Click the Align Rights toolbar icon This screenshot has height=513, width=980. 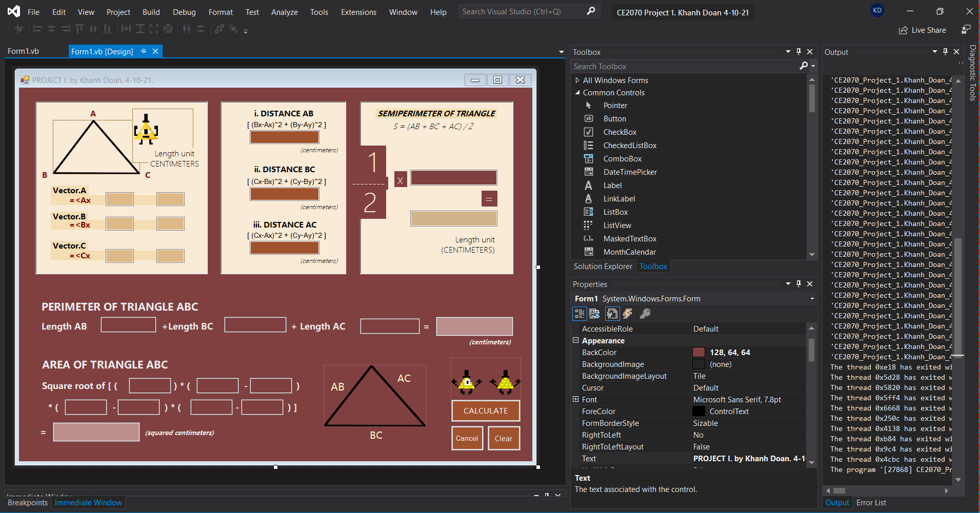click(x=65, y=29)
